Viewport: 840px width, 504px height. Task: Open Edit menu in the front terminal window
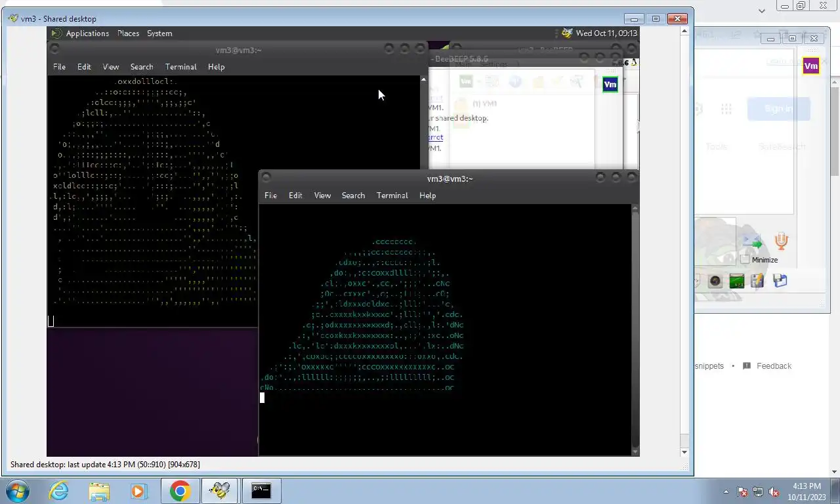tap(295, 196)
